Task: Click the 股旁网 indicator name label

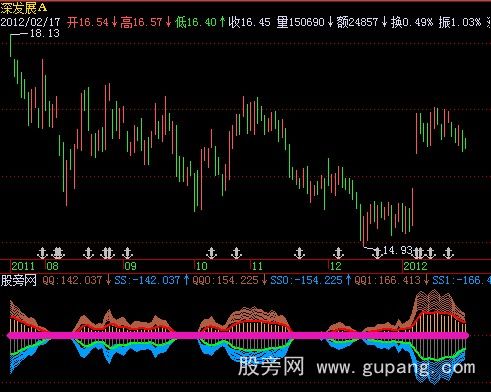Action: (x=18, y=280)
